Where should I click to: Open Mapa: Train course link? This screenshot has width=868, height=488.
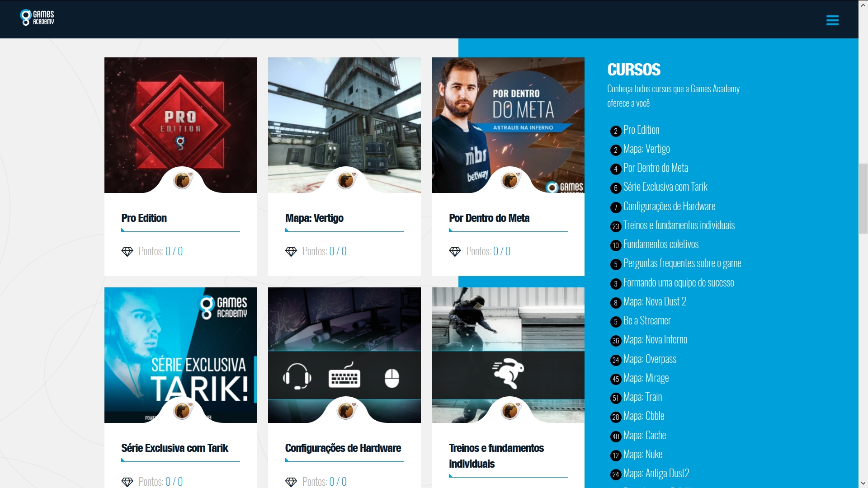point(642,397)
